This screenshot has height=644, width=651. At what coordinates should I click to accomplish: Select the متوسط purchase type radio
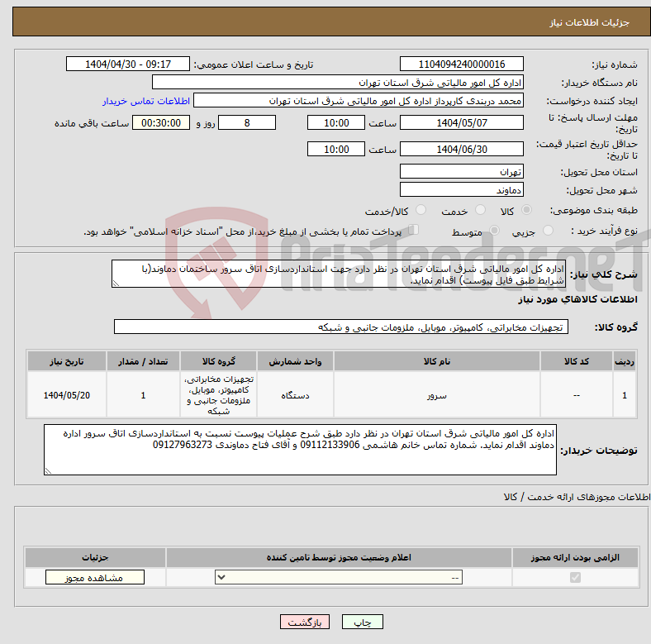(494, 231)
